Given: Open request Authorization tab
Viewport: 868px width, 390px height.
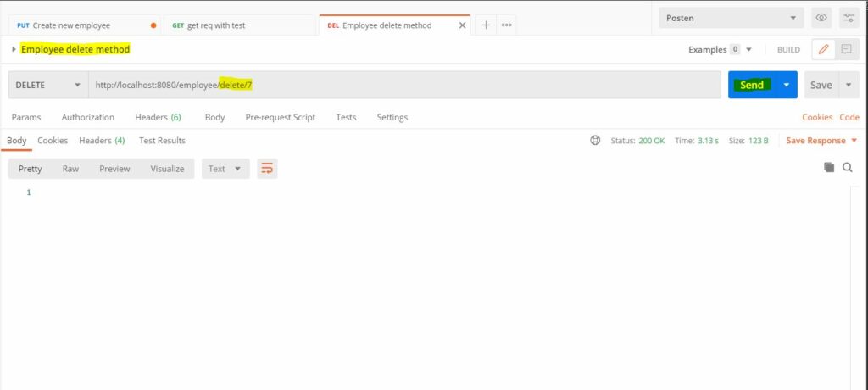Looking at the screenshot, I should point(88,117).
